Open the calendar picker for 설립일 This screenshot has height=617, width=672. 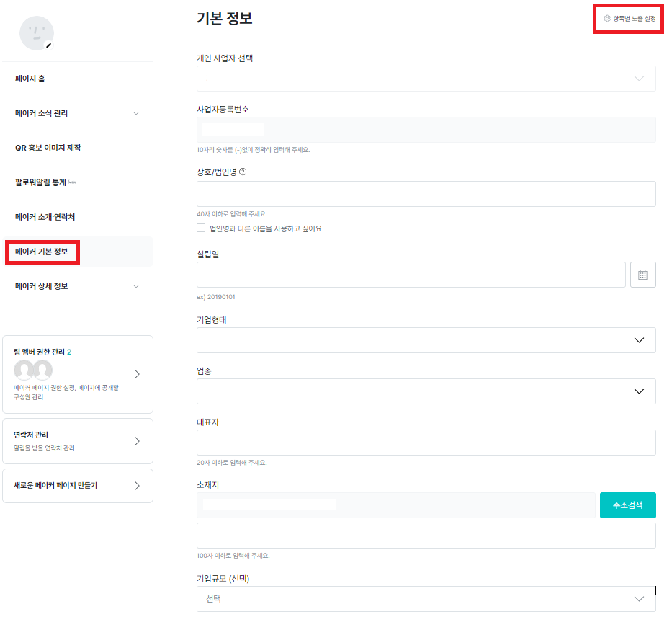tap(642, 275)
